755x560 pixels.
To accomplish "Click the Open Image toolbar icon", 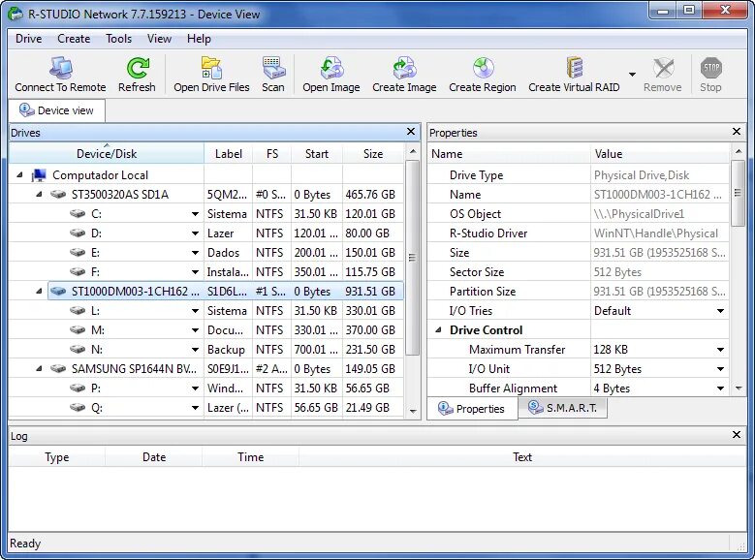I will [331, 68].
